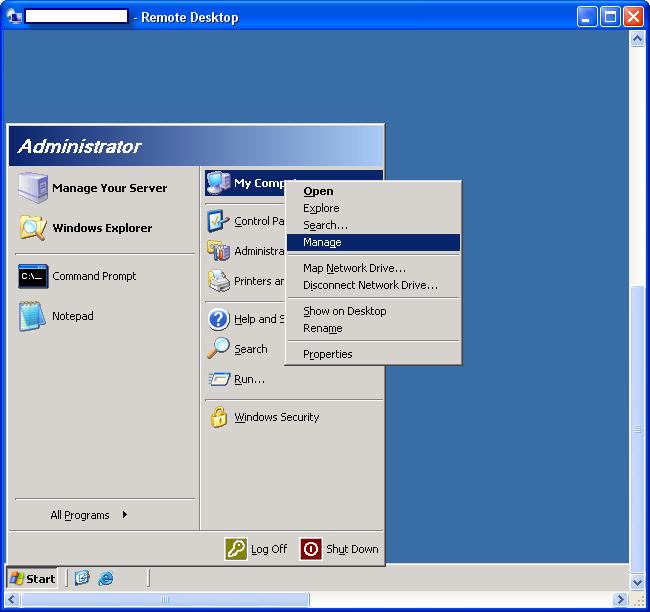This screenshot has width=650, height=612.
Task: Open the Printers and Faxes icon
Action: (x=219, y=281)
